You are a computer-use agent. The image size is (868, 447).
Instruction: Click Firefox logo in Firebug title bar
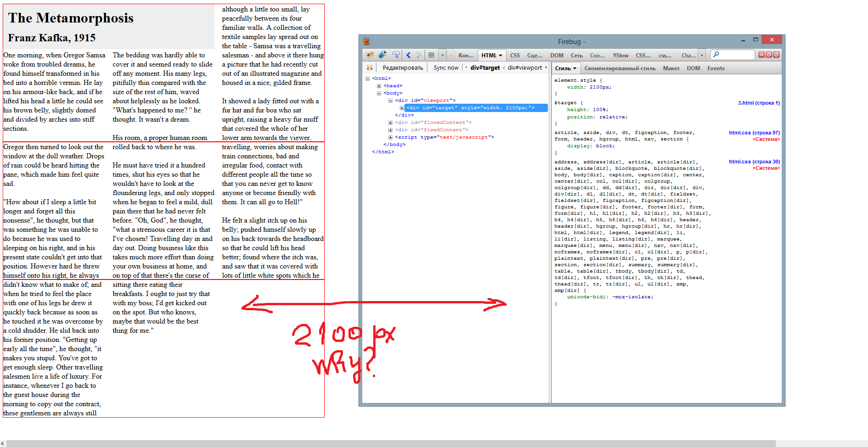click(x=367, y=41)
